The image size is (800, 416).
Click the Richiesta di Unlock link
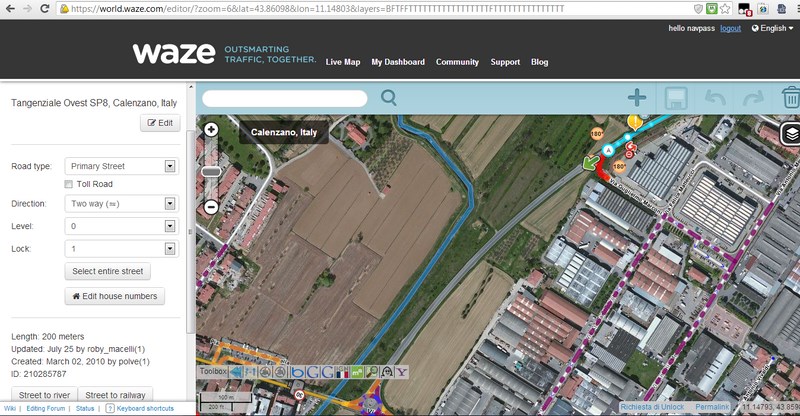click(x=652, y=407)
